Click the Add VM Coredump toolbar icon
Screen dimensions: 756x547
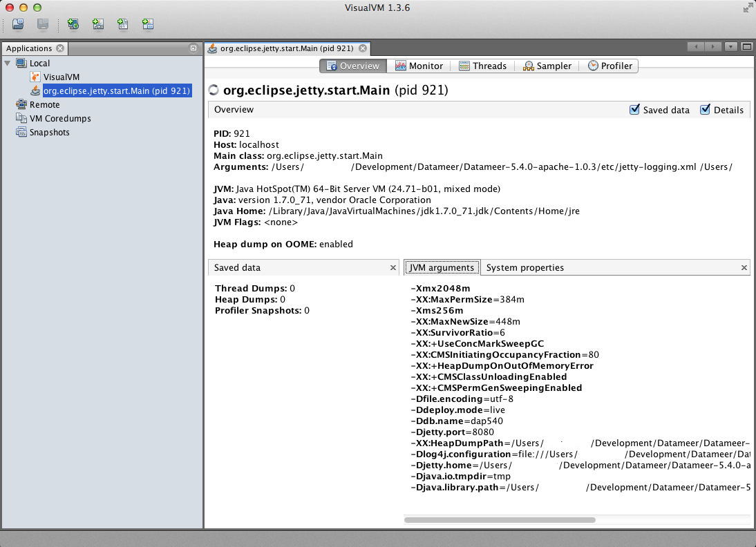(123, 24)
